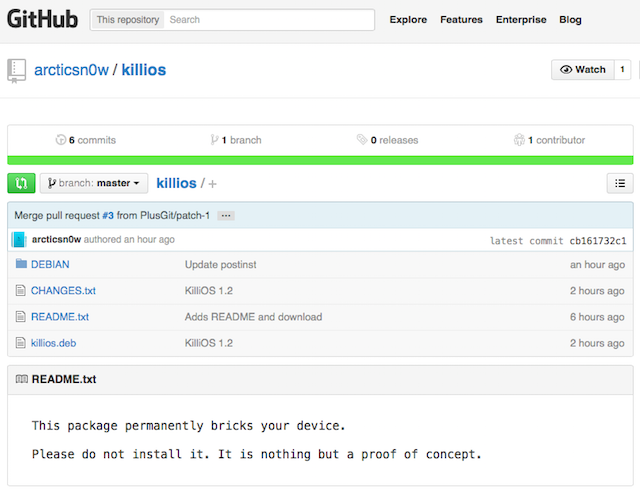Click the tag icon next to 0 releases

[362, 140]
